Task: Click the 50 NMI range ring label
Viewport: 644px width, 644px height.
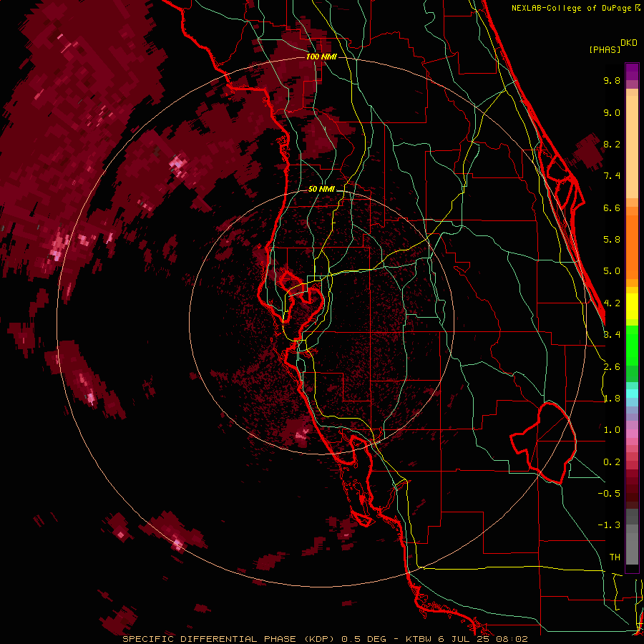Action: 321,190
